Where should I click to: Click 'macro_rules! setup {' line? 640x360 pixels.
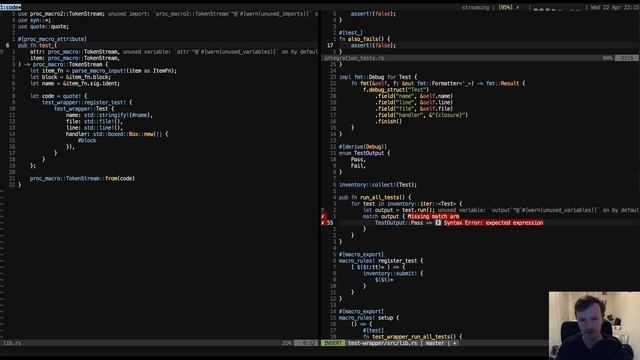(369, 318)
